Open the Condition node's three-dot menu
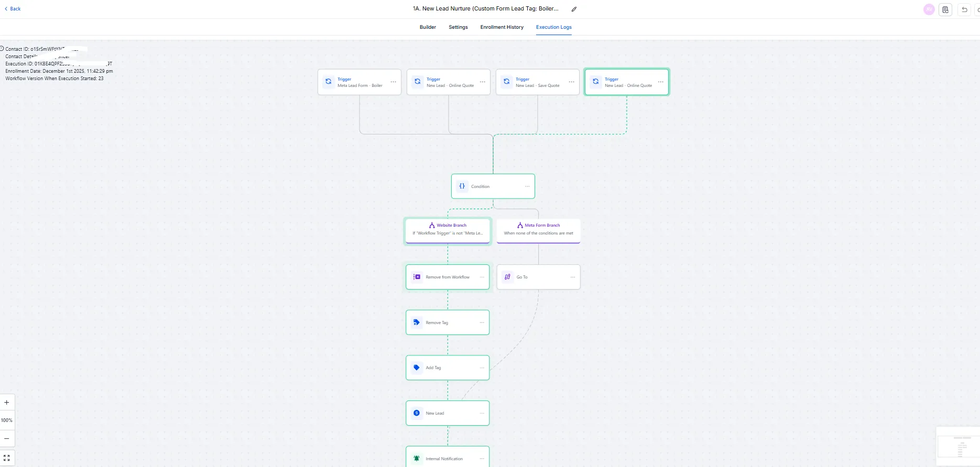 coord(527,186)
